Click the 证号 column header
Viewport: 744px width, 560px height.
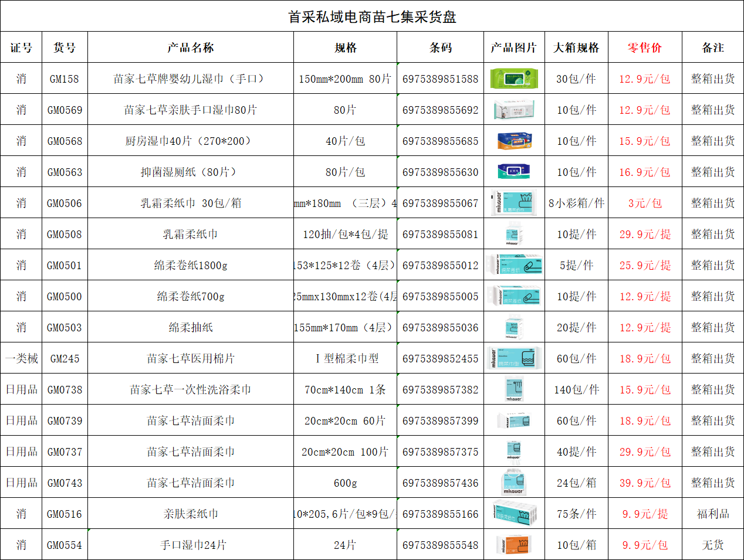[x=21, y=47]
